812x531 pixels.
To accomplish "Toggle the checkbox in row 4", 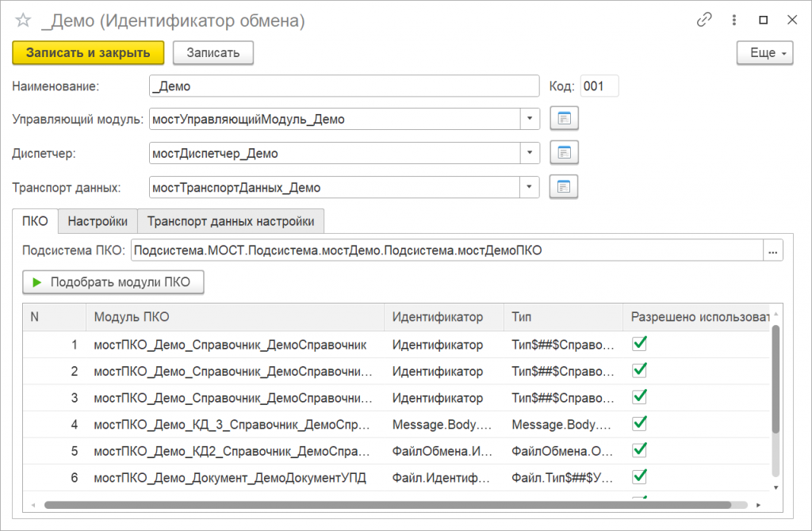I will point(639,423).
